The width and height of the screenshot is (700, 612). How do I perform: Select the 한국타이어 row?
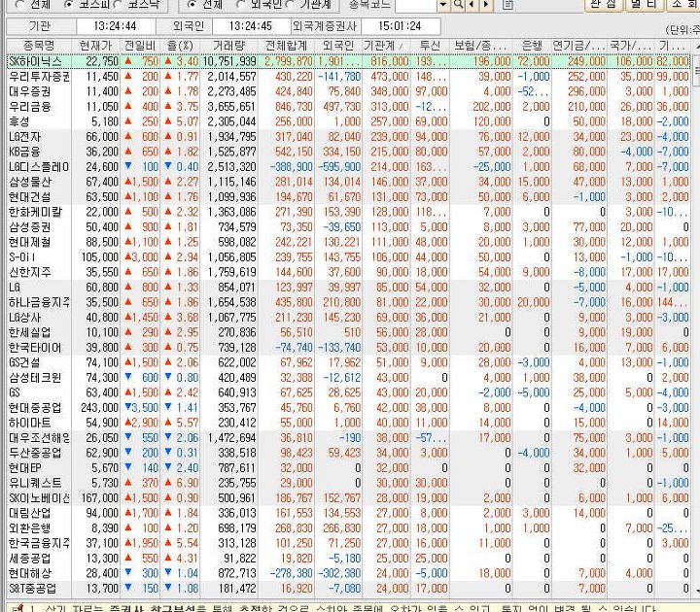(349, 348)
